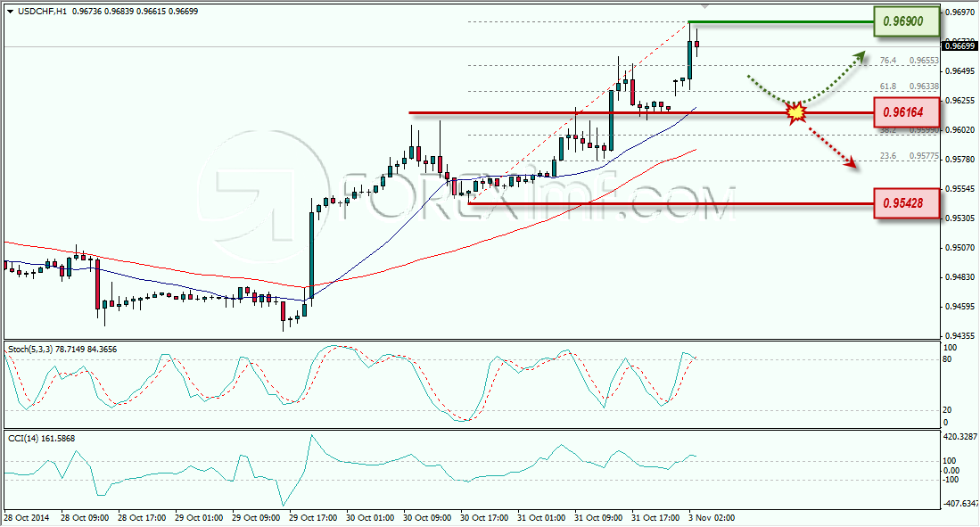Click the 28 Oct 09:00 time label
The image size is (980, 527).
point(85,517)
